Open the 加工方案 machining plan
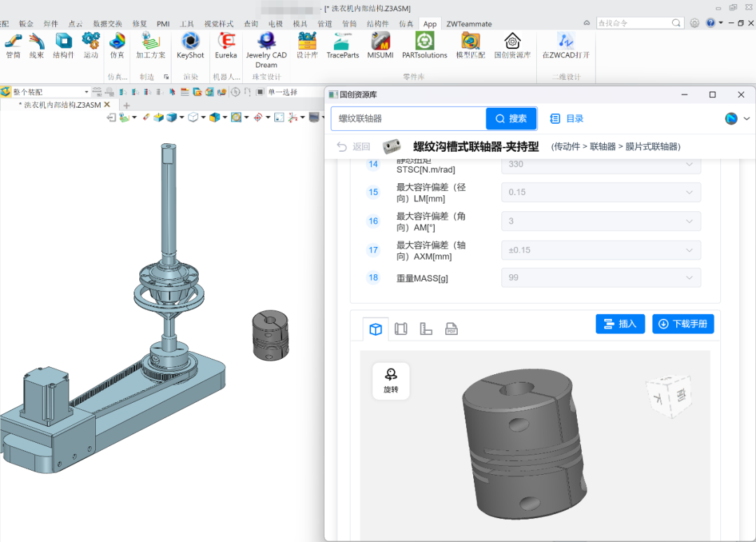 pos(150,46)
